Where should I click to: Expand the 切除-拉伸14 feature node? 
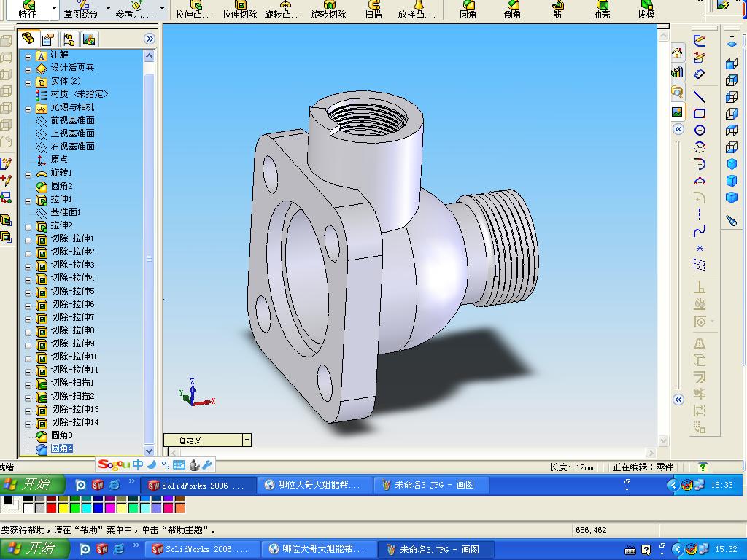pyautogui.click(x=28, y=424)
